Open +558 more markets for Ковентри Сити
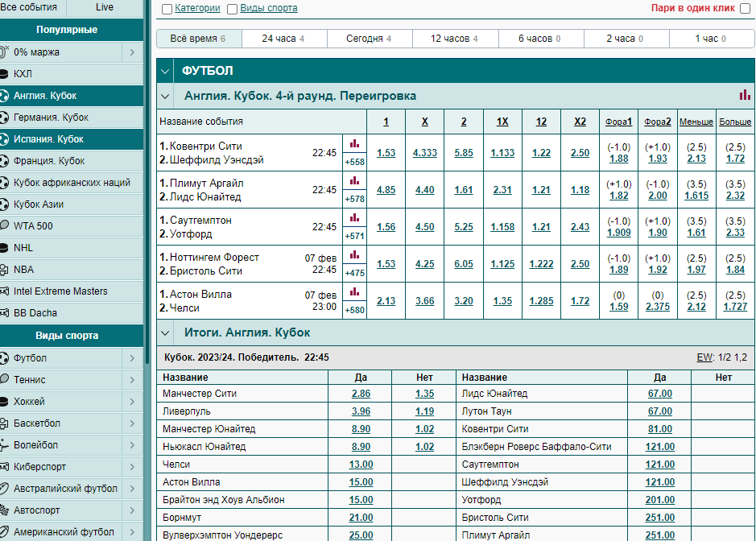Viewport: 756px width, 541px height. pos(354,162)
